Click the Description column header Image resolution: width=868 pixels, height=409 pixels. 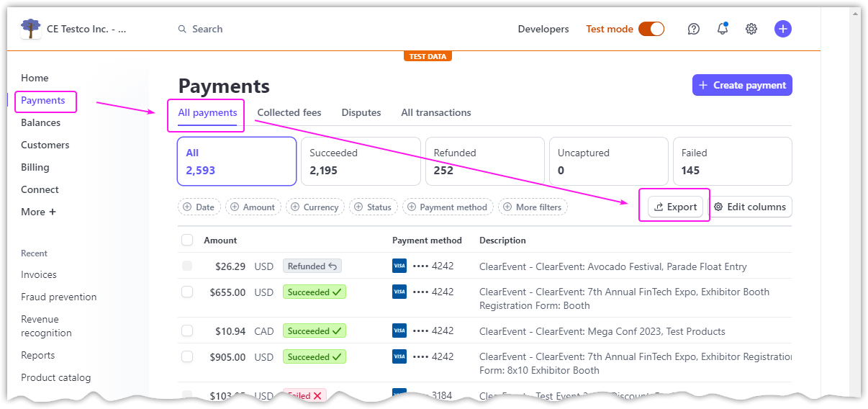tap(502, 240)
